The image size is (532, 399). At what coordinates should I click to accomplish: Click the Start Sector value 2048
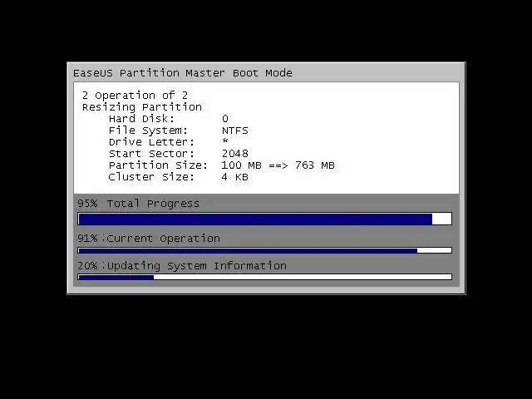(x=235, y=154)
